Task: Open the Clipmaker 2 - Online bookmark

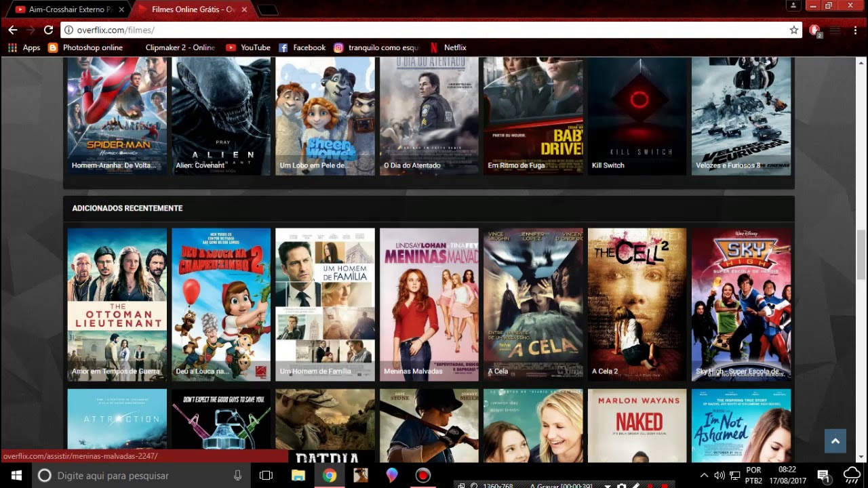Action: 180,47
